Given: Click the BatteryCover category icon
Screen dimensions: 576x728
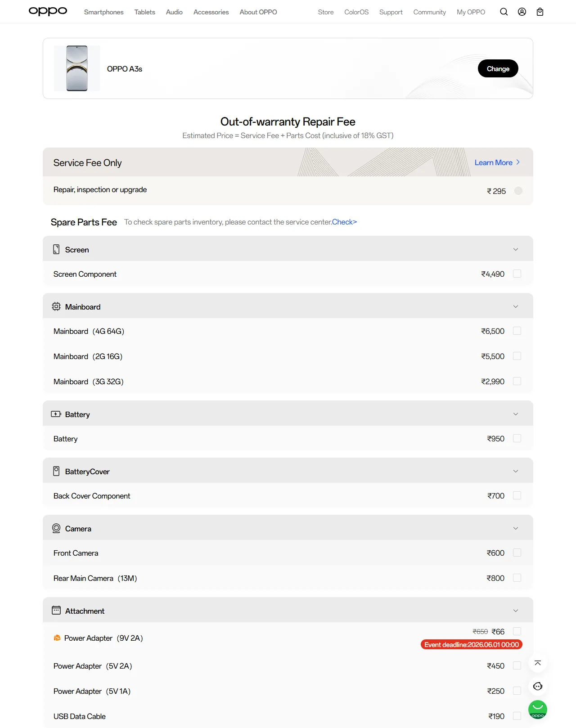Looking at the screenshot, I should 56,471.
